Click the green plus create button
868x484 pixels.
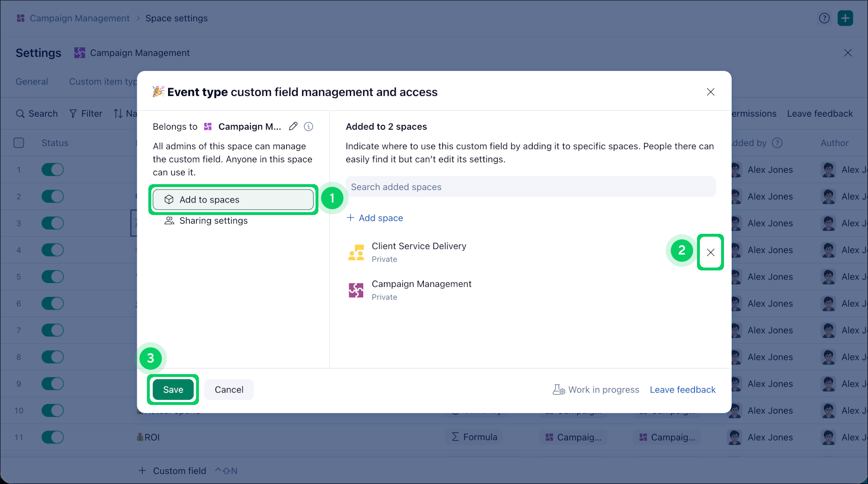click(845, 18)
